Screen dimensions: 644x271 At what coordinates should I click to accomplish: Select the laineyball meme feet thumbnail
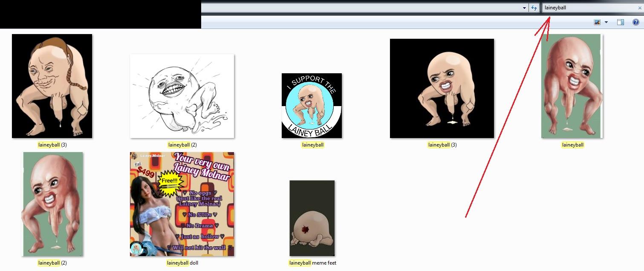click(312, 218)
